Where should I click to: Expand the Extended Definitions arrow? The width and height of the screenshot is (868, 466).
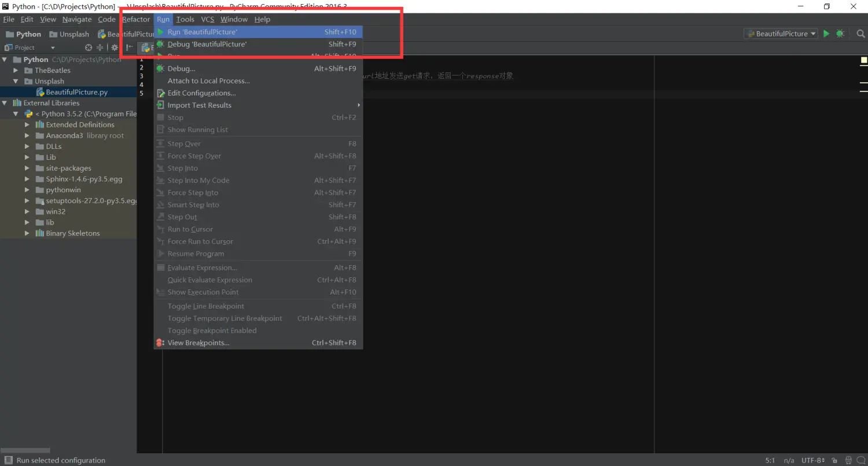click(x=27, y=124)
